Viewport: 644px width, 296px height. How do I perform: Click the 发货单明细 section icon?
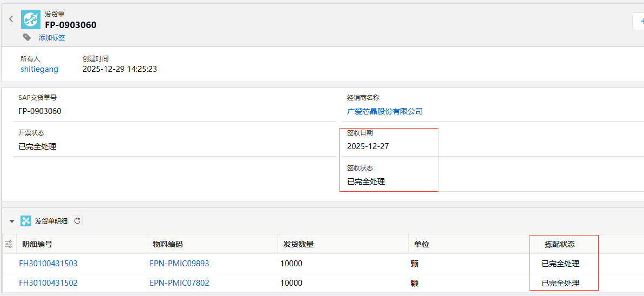(26, 221)
